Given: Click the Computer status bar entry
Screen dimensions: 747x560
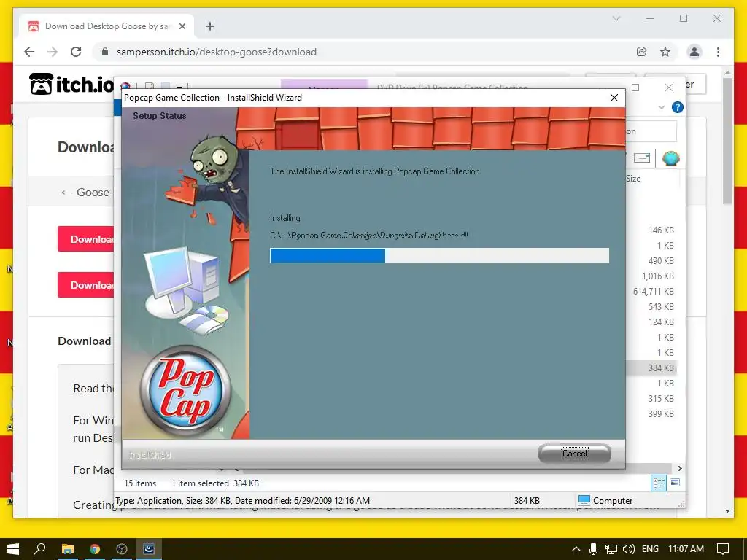Looking at the screenshot, I should point(605,501).
